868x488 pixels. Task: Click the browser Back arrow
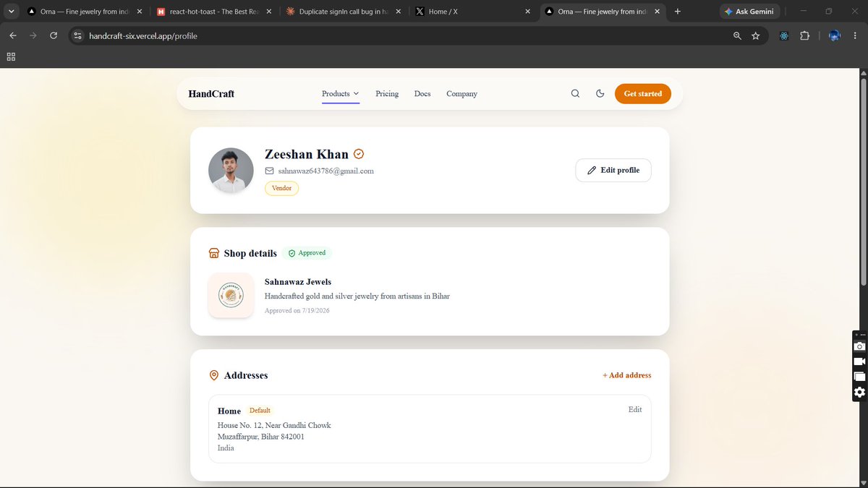point(13,35)
